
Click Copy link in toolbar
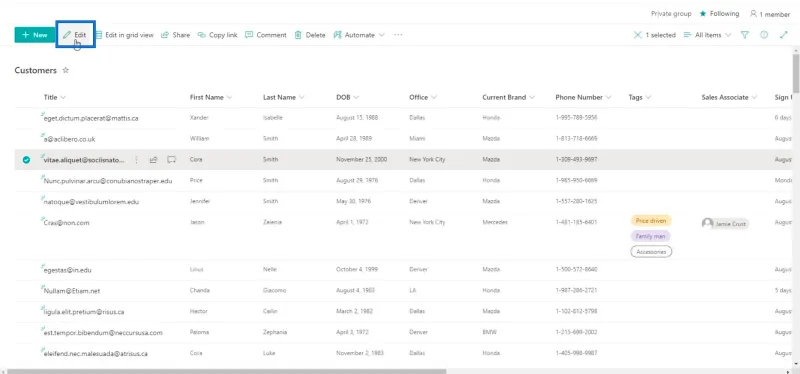(217, 35)
